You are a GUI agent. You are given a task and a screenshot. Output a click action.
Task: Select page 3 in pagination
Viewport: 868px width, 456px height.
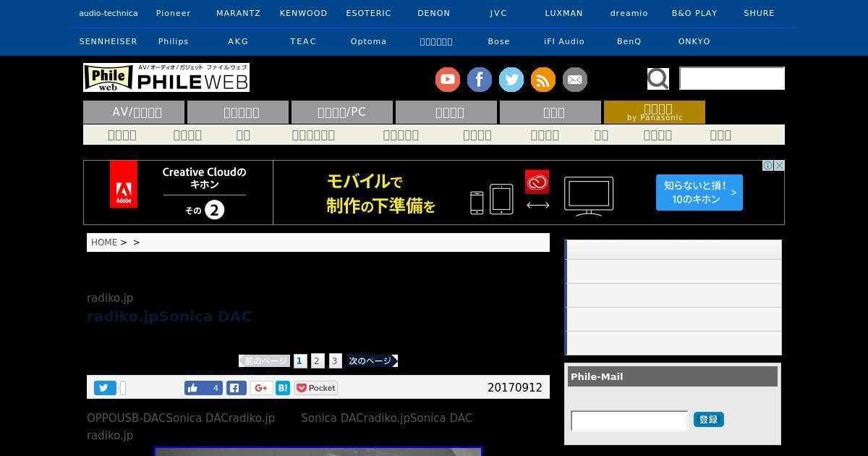pyautogui.click(x=335, y=360)
